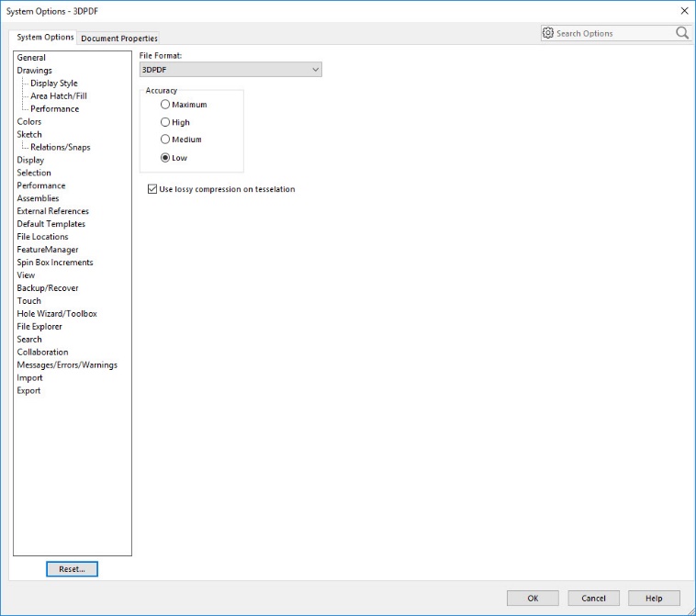Open Spin Box Increments options
The height and width of the screenshot is (616, 696).
(x=55, y=263)
